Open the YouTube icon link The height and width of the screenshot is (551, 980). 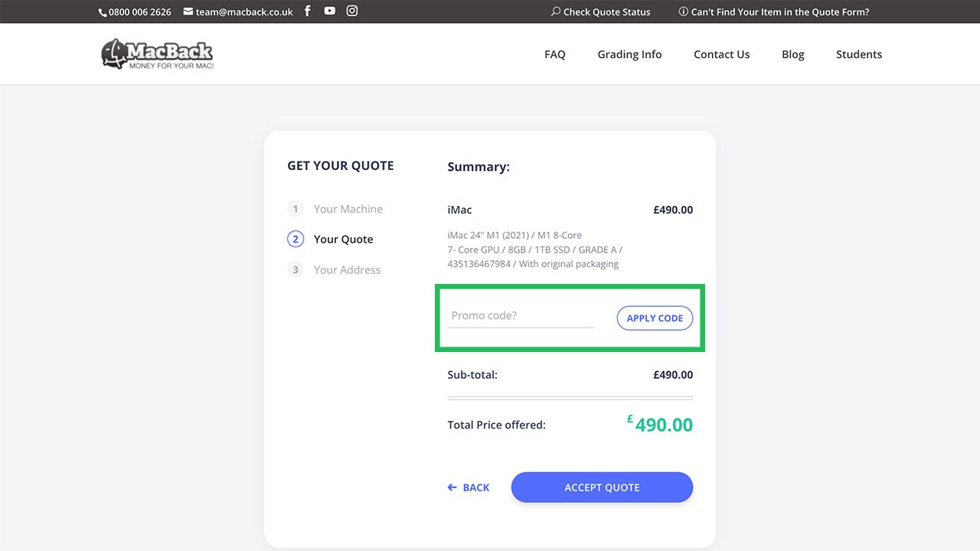(x=329, y=11)
